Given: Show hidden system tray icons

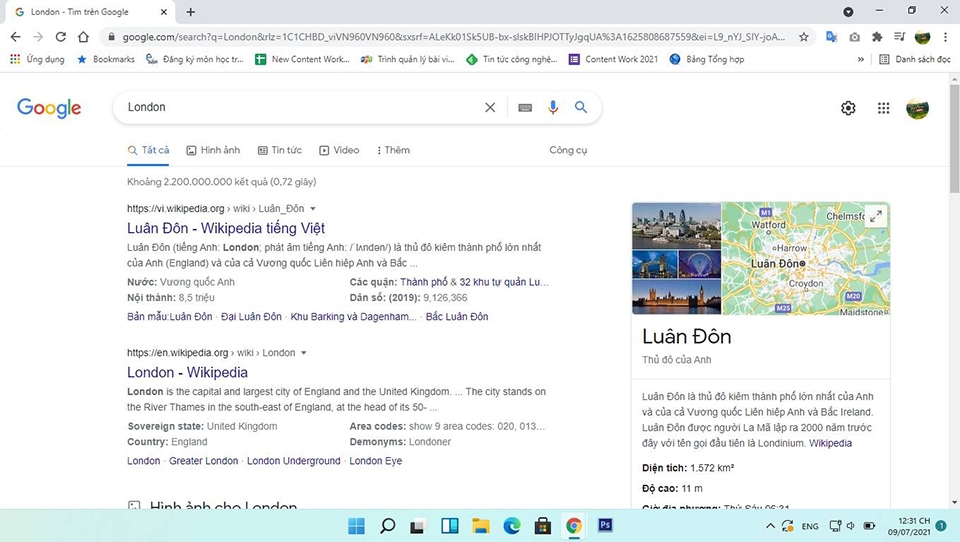Looking at the screenshot, I should [x=770, y=525].
